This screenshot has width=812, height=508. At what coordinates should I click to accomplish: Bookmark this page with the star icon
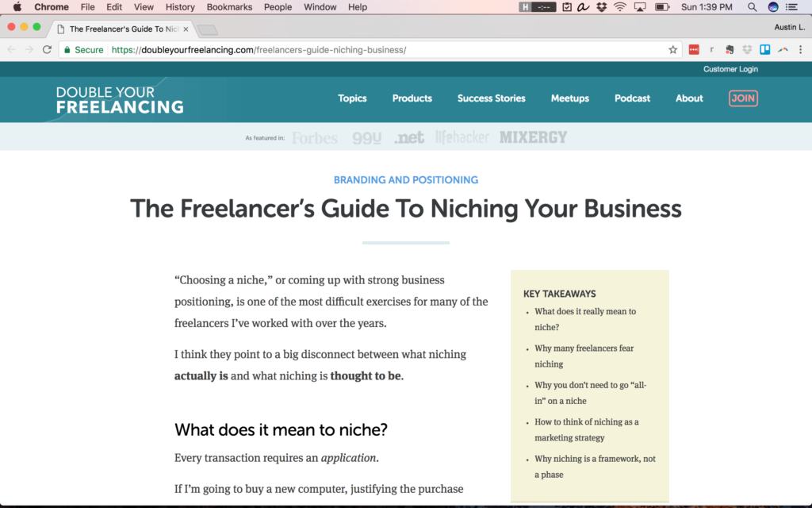pyautogui.click(x=672, y=49)
